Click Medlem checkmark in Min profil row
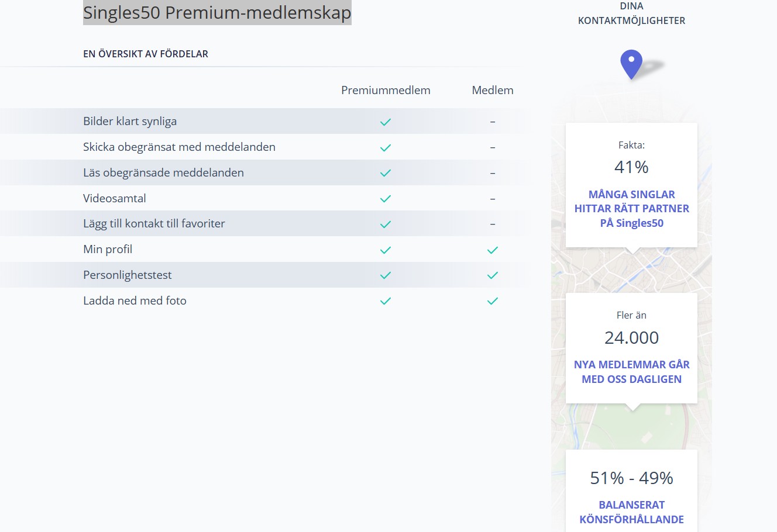 (x=493, y=250)
